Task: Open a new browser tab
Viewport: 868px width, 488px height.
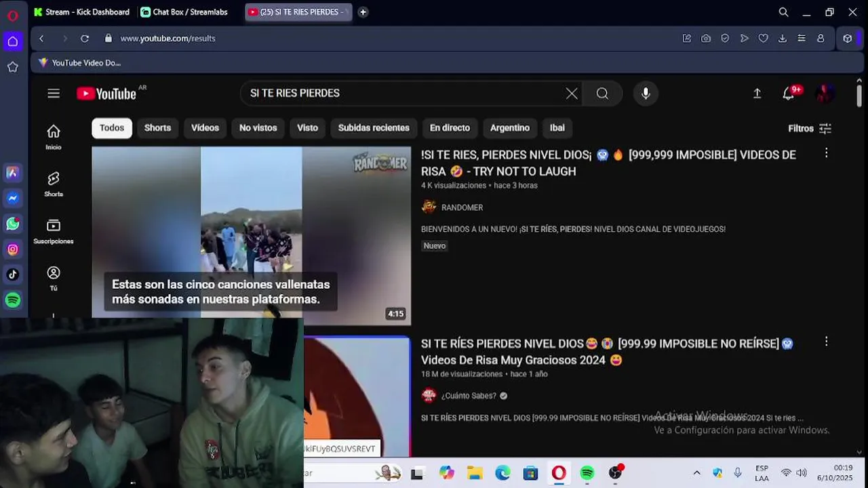Action: (363, 12)
